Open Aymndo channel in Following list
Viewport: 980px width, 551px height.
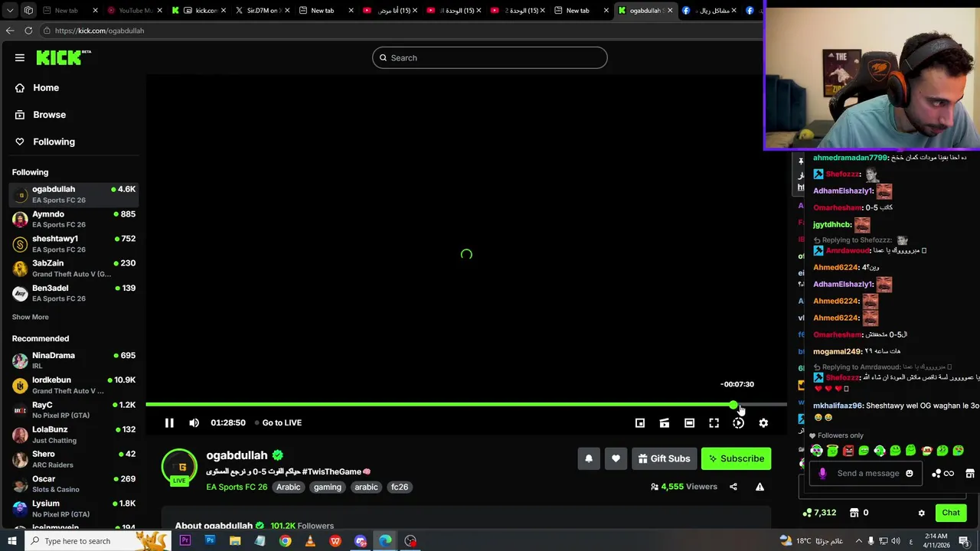point(73,219)
